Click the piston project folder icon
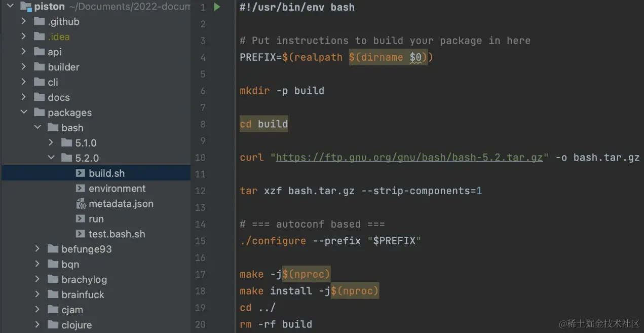 point(26,7)
